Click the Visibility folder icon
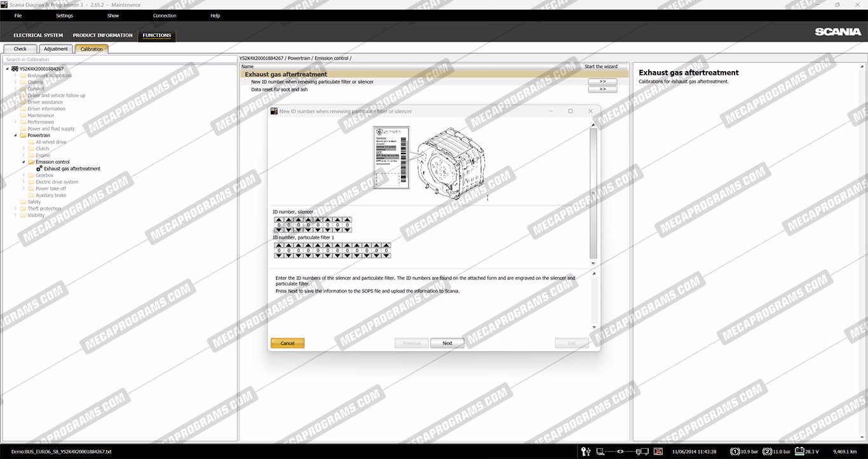 pyautogui.click(x=23, y=215)
